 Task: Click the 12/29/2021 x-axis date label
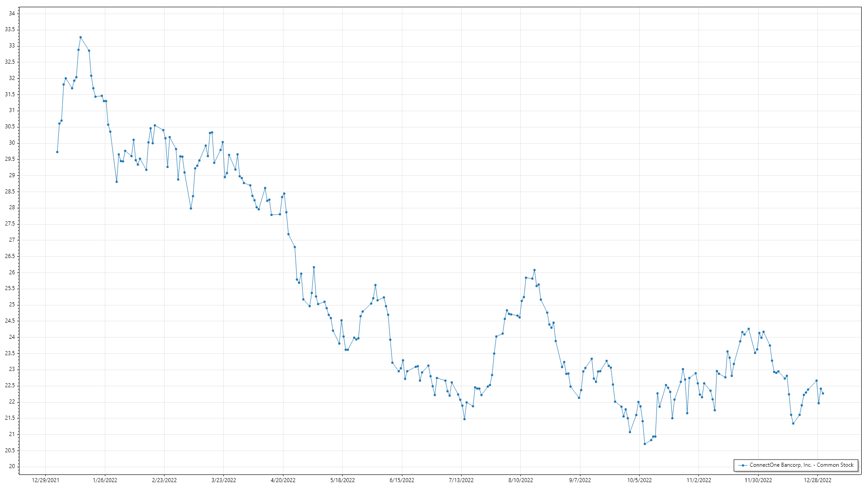pos(45,480)
